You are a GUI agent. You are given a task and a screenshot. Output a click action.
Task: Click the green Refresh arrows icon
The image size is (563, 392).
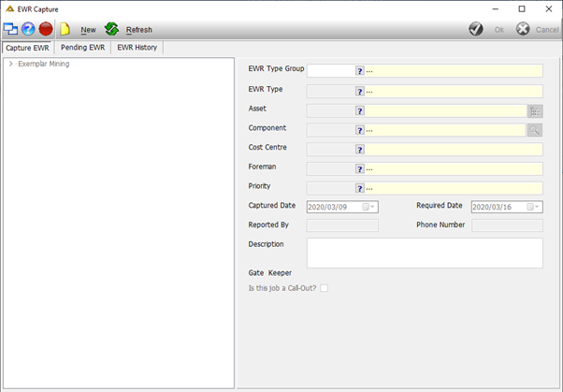[x=111, y=29]
